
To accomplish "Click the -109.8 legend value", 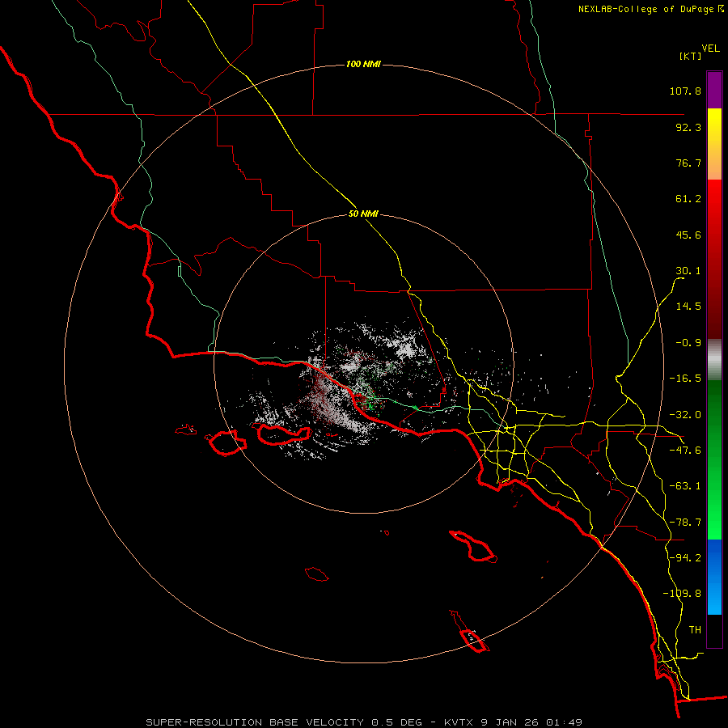I will click(x=682, y=594).
